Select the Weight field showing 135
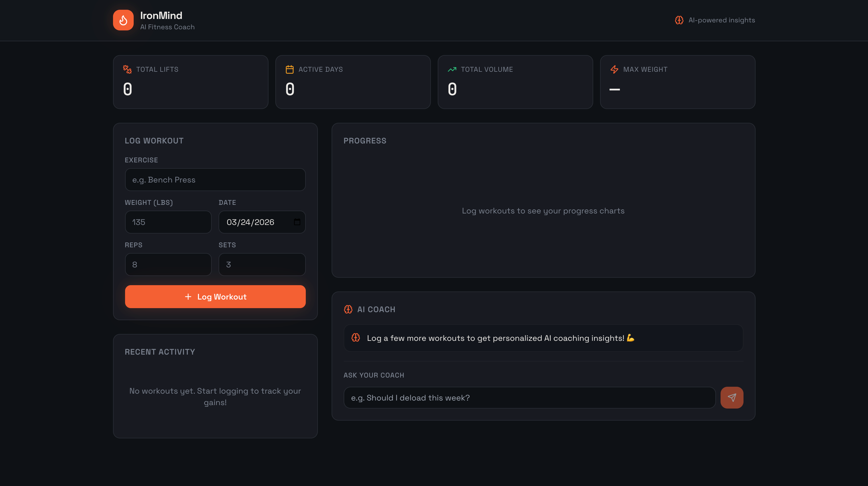Viewport: 868px width, 486px height. pyautogui.click(x=168, y=222)
